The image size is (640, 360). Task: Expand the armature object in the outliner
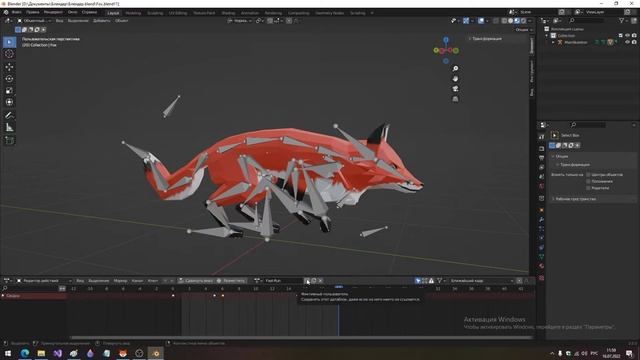[553, 42]
